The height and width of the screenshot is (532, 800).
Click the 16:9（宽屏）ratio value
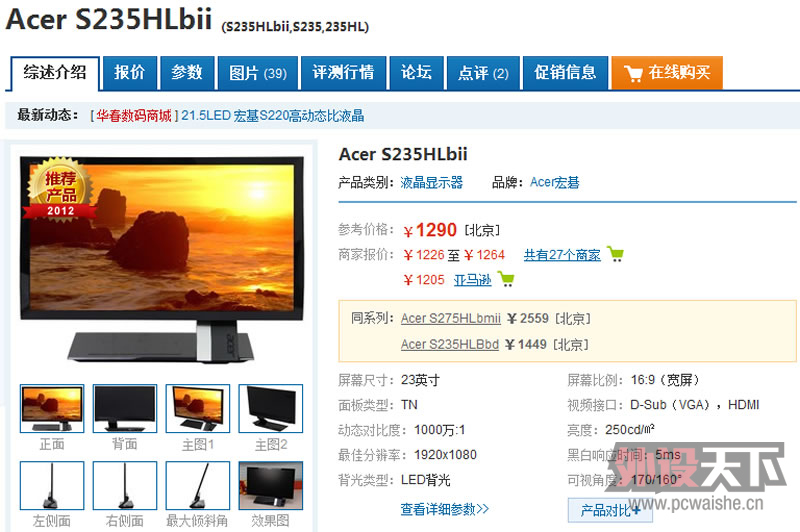[x=665, y=380]
